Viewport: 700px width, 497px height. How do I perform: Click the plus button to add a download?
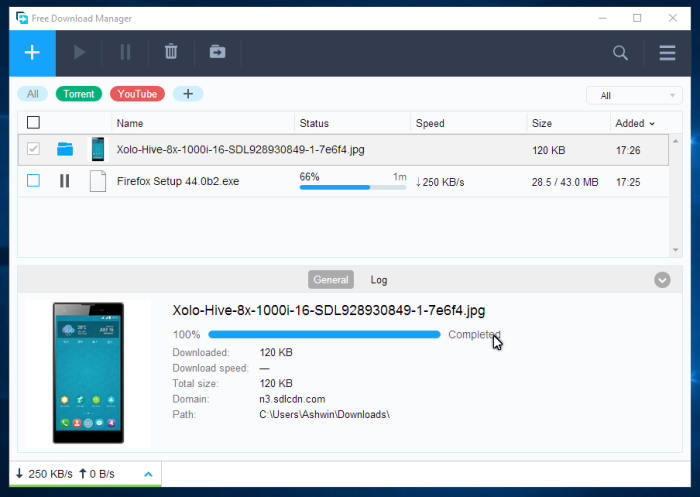(x=32, y=53)
